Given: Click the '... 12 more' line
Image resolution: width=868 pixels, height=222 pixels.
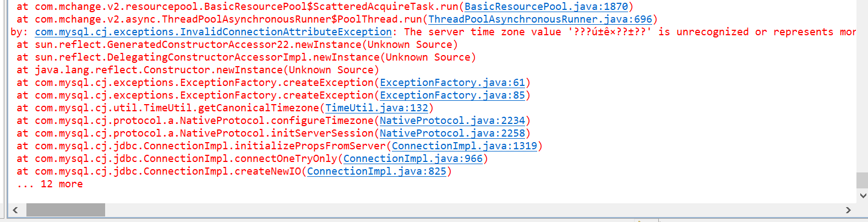Looking at the screenshot, I should tap(50, 184).
